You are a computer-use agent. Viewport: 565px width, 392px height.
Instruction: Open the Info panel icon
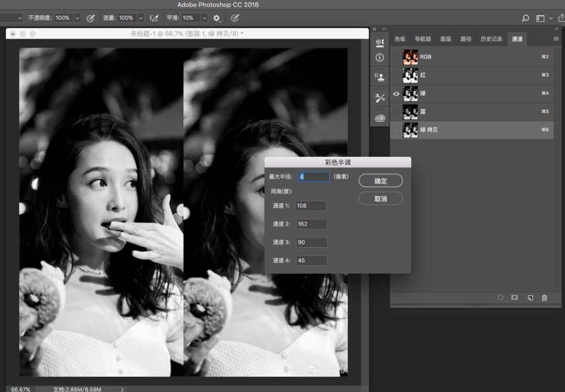pos(380,58)
